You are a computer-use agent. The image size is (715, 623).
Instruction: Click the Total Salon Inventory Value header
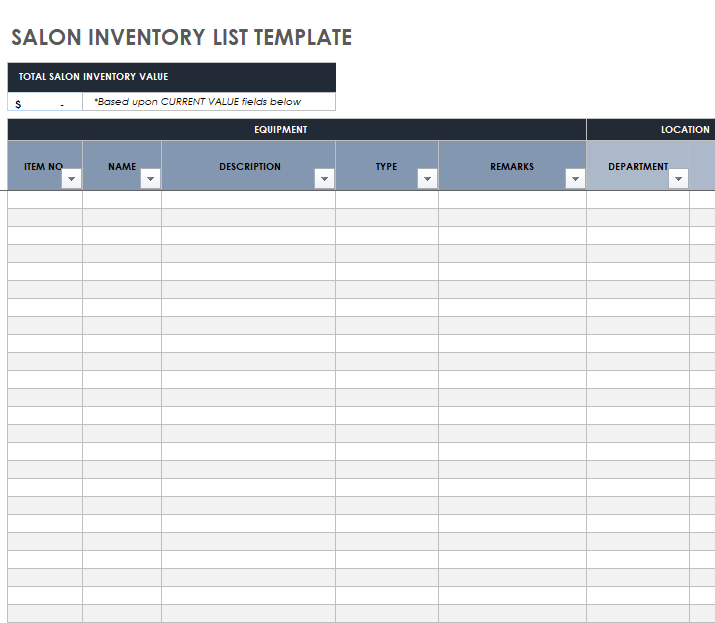[x=94, y=77]
